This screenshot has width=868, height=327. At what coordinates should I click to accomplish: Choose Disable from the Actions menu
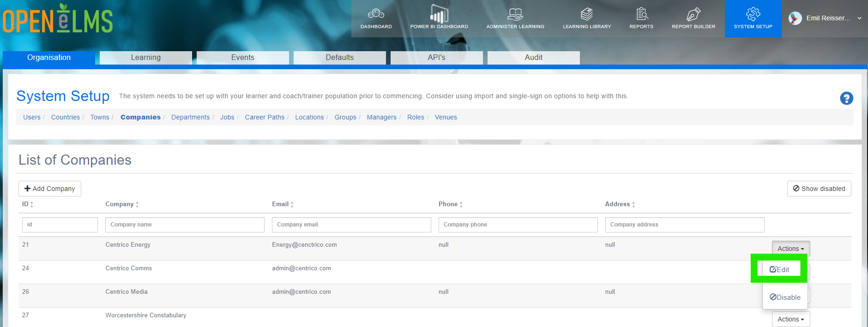coord(785,297)
